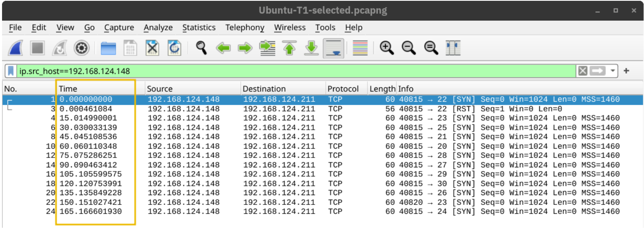Select packet 8 at time 45.045108536

[323, 137]
